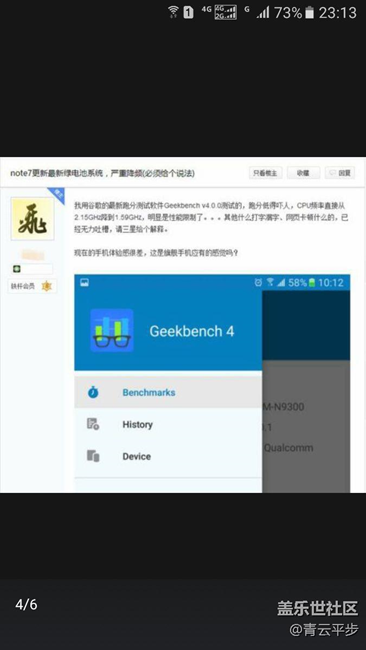Open the Device menu item
Image resolution: width=366 pixels, height=650 pixels.
click(x=168, y=456)
